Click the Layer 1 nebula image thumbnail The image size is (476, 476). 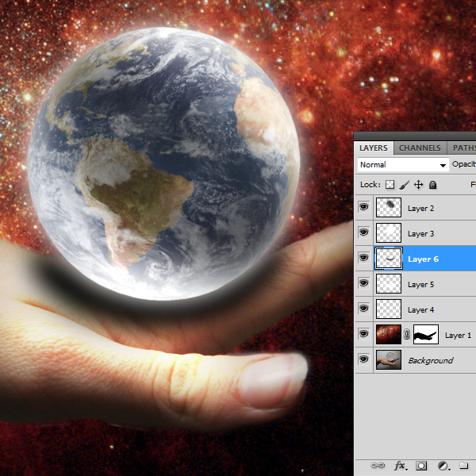coord(389,334)
